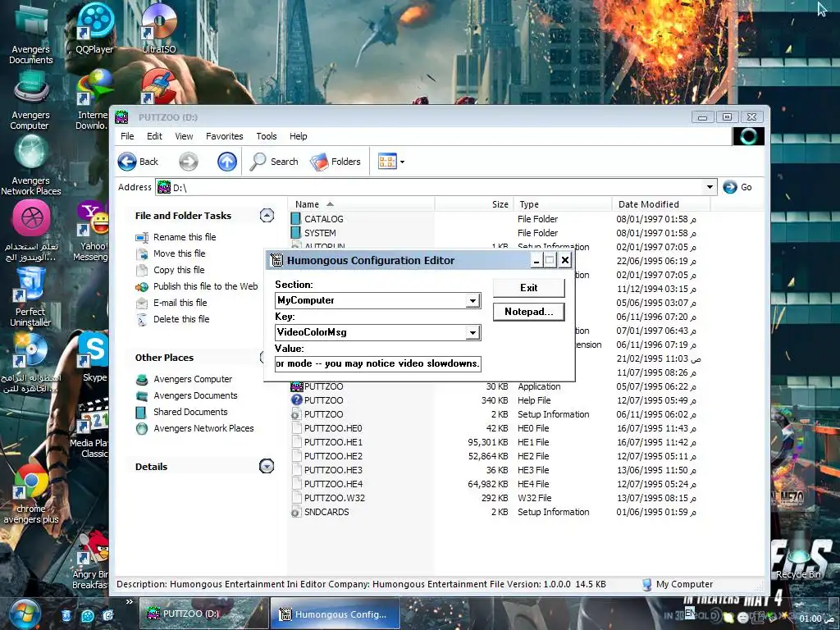Toggle the Folders pane in Explorer

[x=336, y=162]
